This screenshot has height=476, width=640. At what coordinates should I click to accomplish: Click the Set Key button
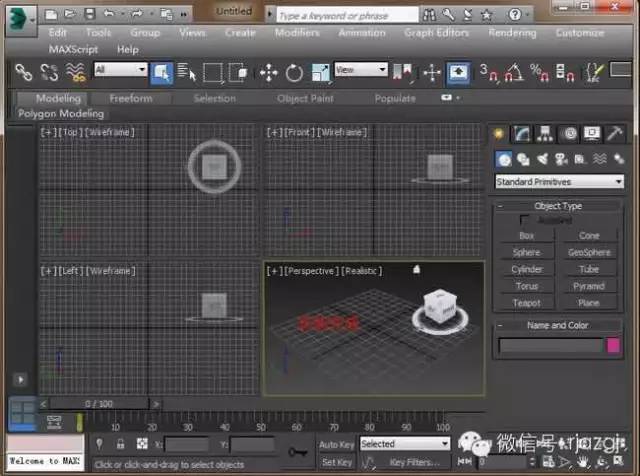click(337, 463)
